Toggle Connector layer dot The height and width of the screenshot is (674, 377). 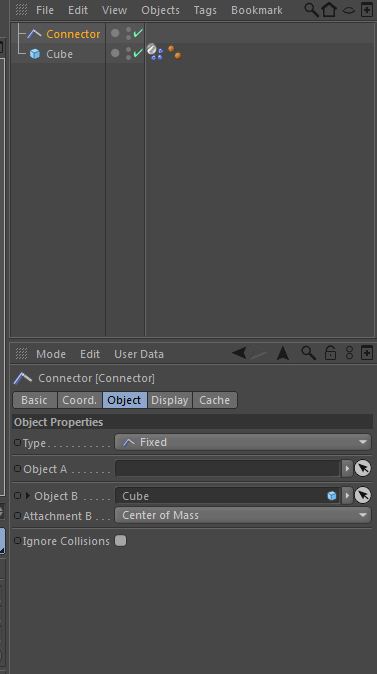115,33
